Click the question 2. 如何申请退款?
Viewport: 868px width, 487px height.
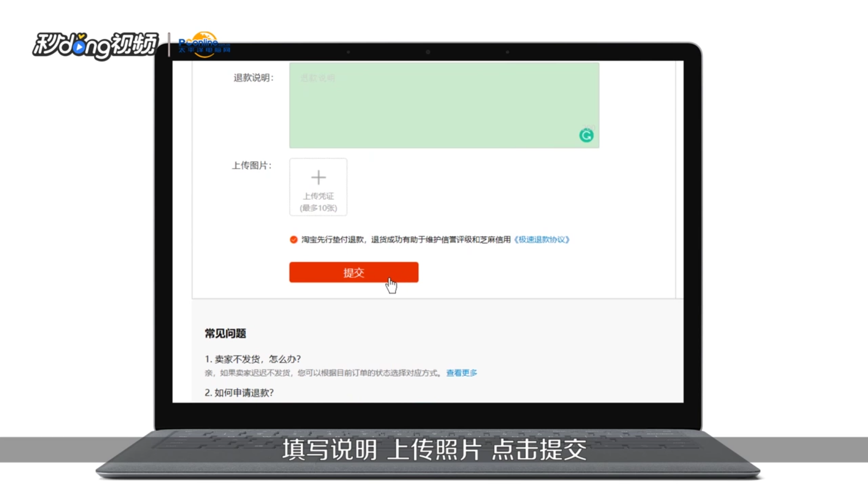coord(239,393)
